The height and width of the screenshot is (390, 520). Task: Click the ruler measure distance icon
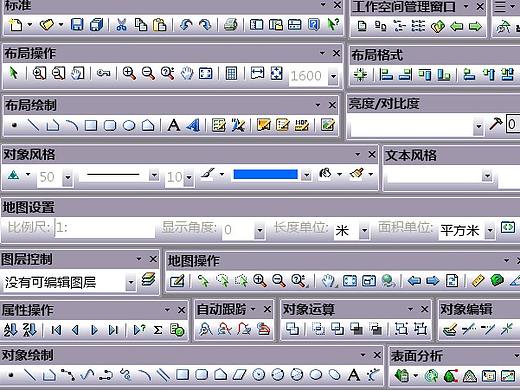[478, 281]
